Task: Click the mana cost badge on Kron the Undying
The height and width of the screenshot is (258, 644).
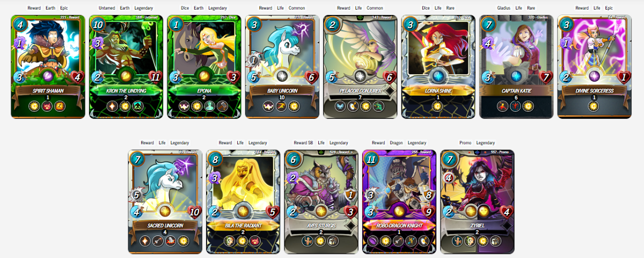Action: pos(98,24)
